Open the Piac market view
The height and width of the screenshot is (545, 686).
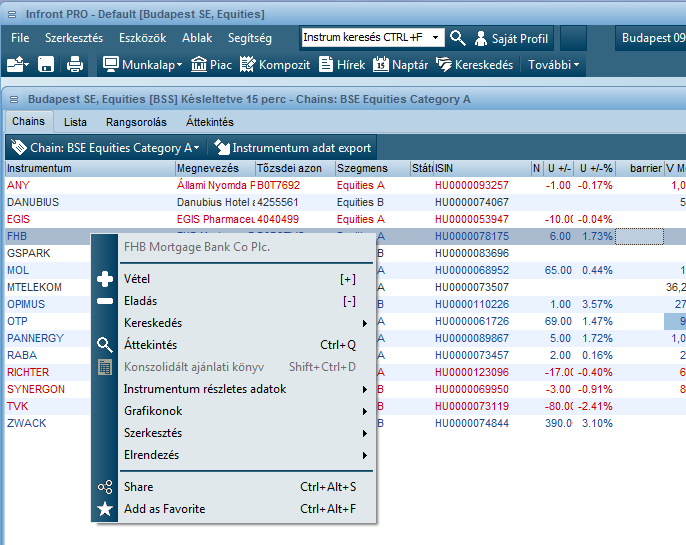click(x=211, y=65)
